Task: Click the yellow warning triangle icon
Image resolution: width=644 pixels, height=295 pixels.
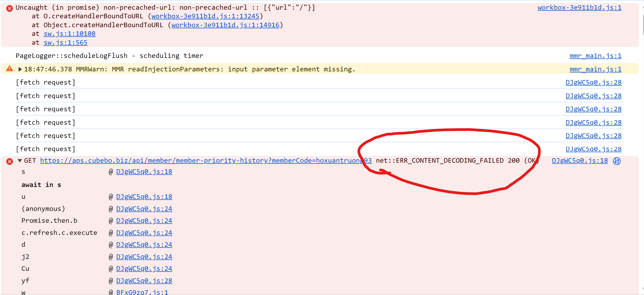Action: [x=9, y=69]
